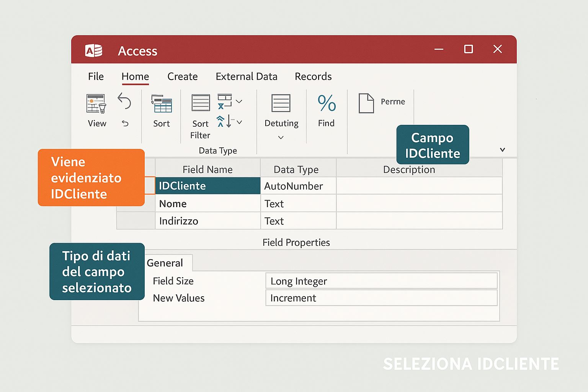Click the Find percent icon
588x392 pixels.
tap(327, 103)
